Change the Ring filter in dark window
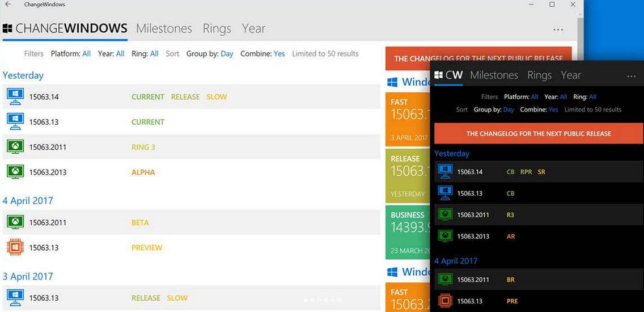The image size is (644, 312). (x=584, y=97)
